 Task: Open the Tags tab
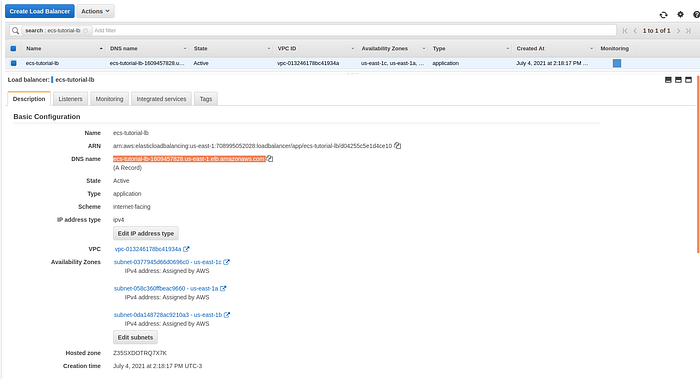206,99
